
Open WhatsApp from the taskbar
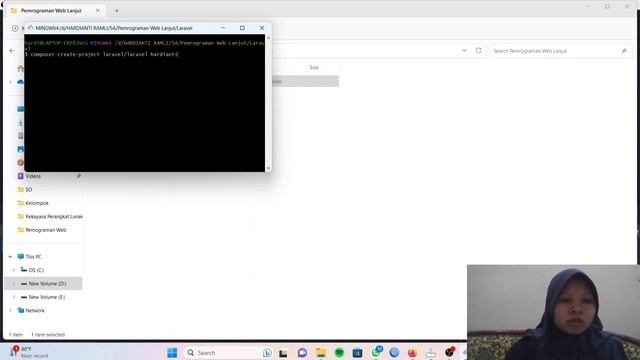[376, 353]
